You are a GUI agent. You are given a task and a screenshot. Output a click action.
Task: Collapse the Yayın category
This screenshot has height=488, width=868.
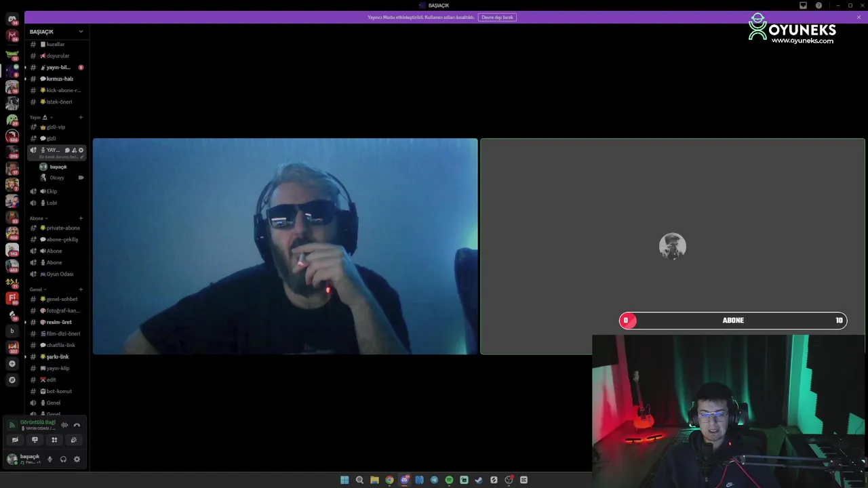coord(41,117)
